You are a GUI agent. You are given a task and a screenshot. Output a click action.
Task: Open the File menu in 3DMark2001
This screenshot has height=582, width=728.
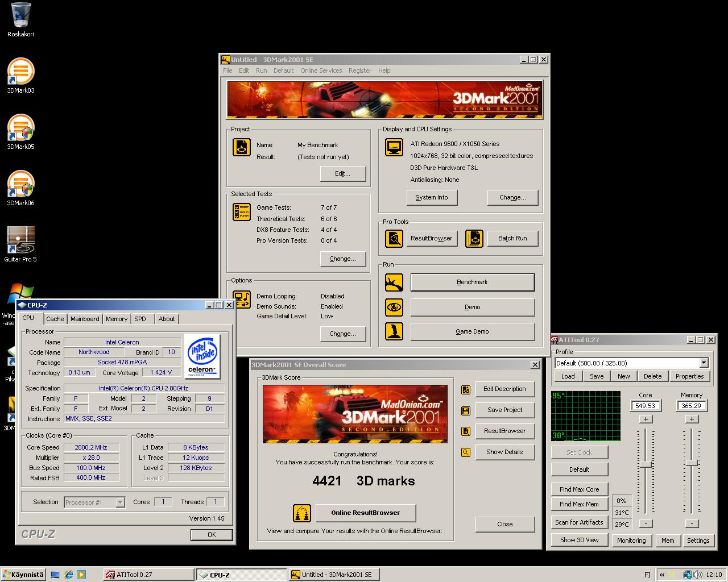[227, 70]
